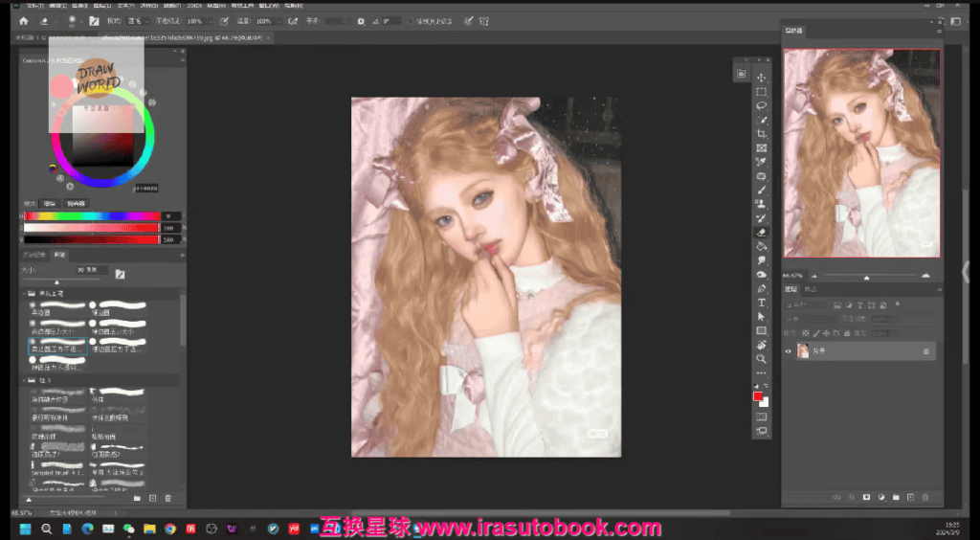Click Navigator zoom in mountain button
The image size is (980, 540).
tap(925, 276)
